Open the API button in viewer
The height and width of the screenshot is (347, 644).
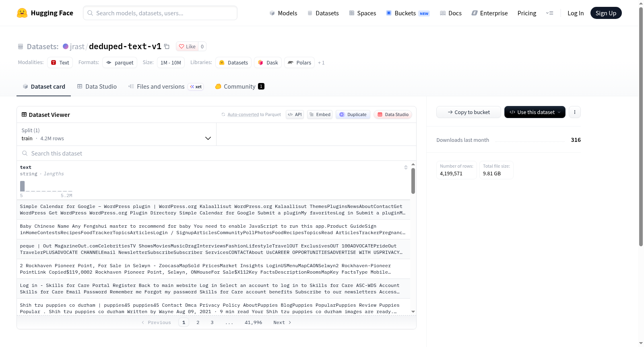tap(295, 114)
